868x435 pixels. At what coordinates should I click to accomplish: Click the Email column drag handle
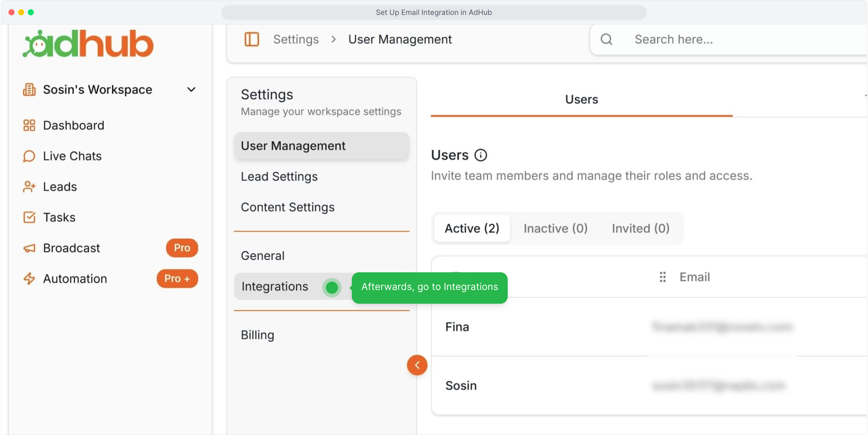(662, 277)
